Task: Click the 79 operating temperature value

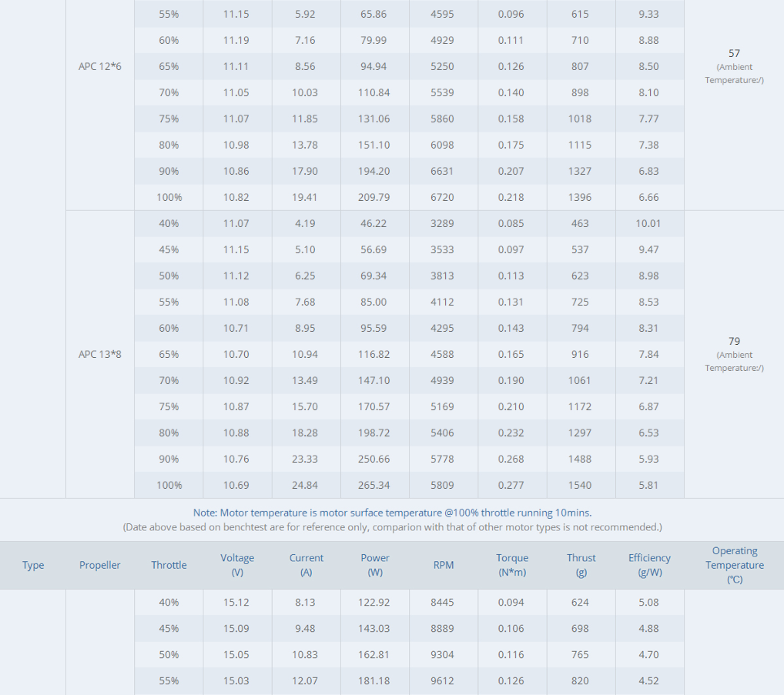Action: pos(734,341)
